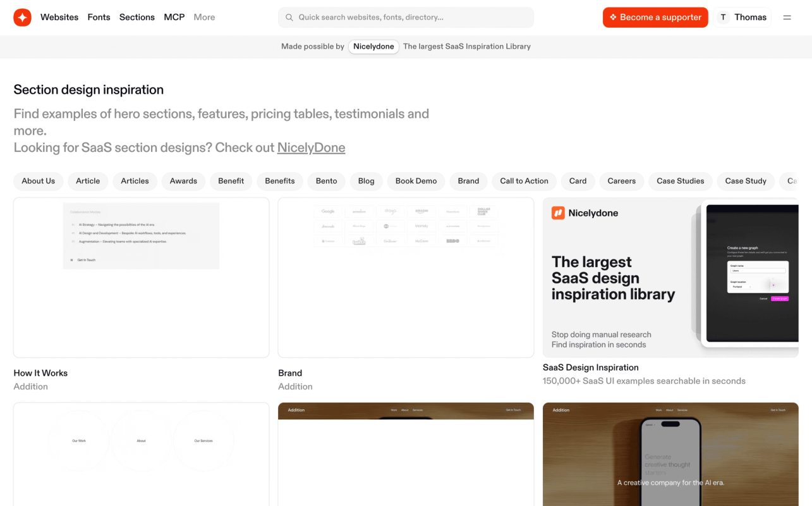Image resolution: width=812 pixels, height=506 pixels.
Task: Open the Nicelydone SaaS design ad card
Action: click(670, 278)
